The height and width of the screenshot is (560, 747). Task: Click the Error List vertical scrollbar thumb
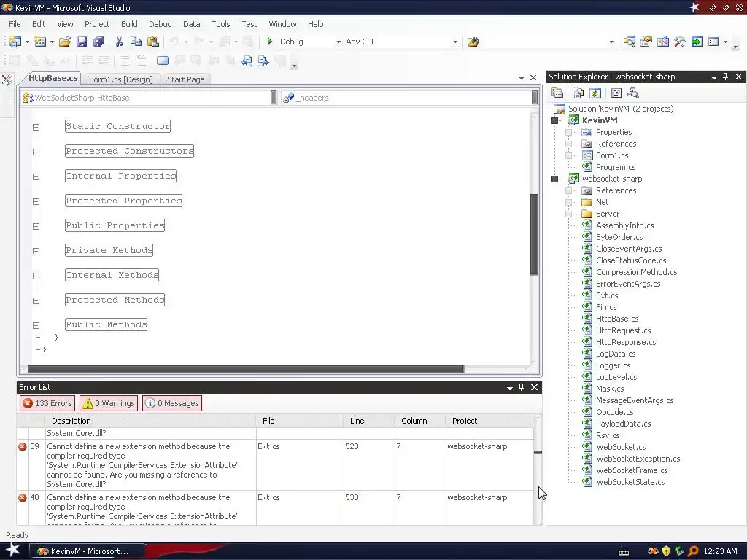[x=538, y=452]
